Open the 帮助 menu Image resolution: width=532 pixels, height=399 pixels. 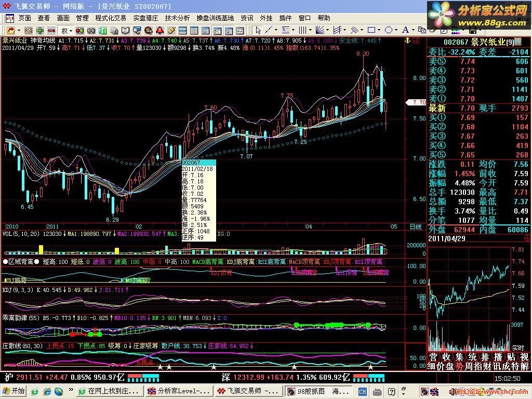(324, 18)
